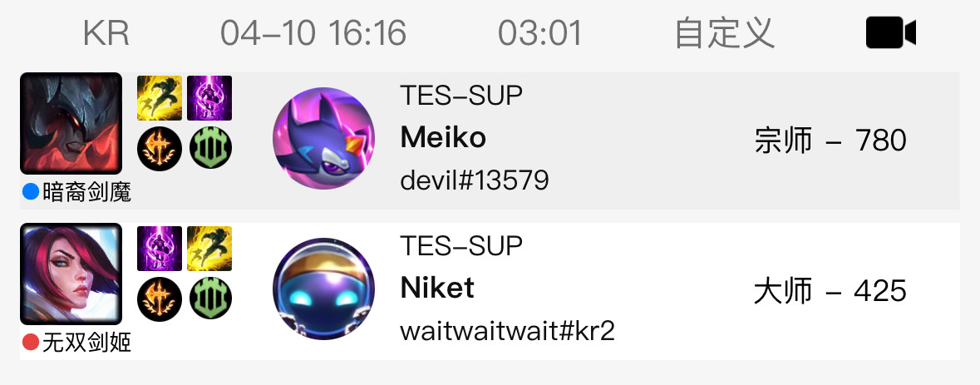
Task: Select Fiora champion portrait
Action: pyautogui.click(x=71, y=274)
